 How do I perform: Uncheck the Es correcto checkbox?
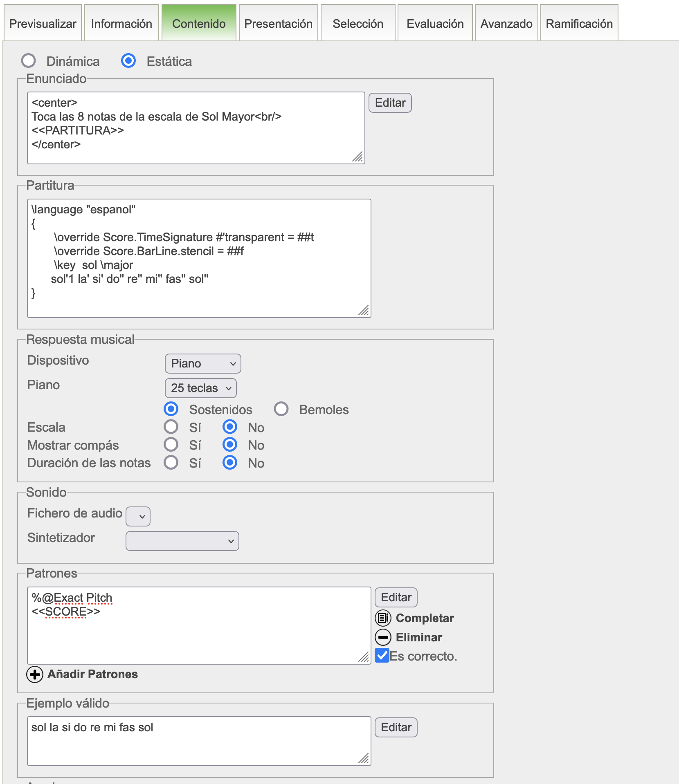pos(382,656)
